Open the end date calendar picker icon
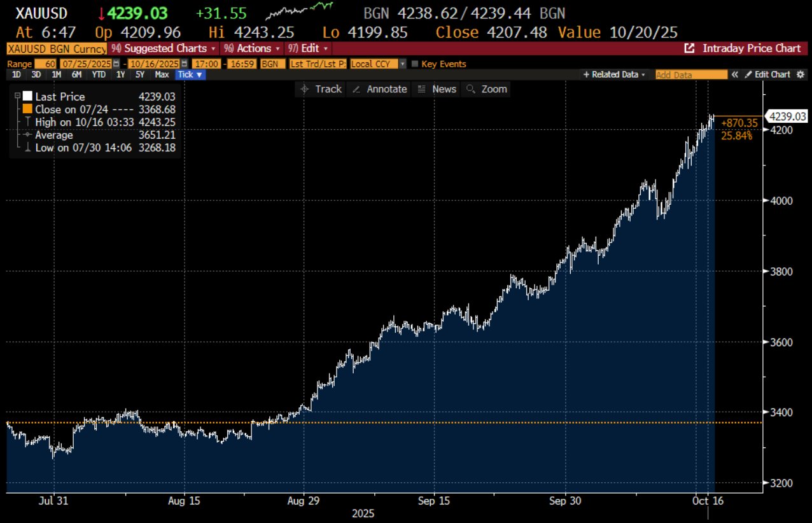 tap(184, 64)
